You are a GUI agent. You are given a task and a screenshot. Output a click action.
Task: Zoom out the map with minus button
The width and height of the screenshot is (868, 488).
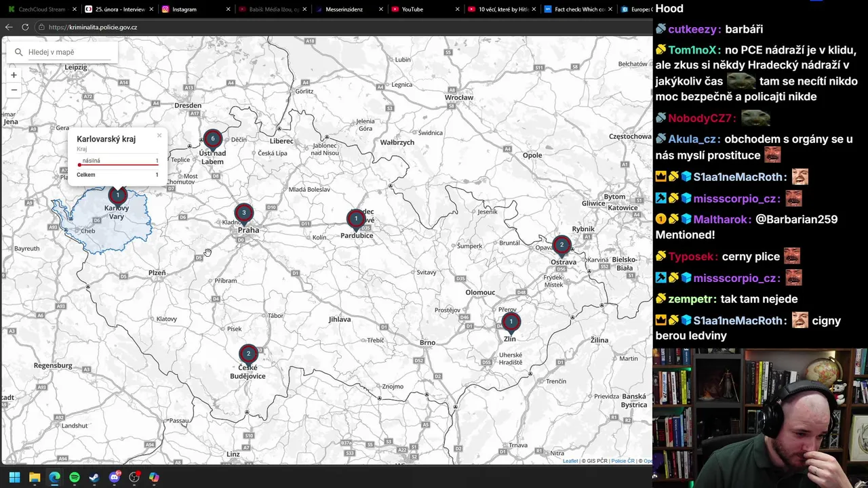point(14,89)
